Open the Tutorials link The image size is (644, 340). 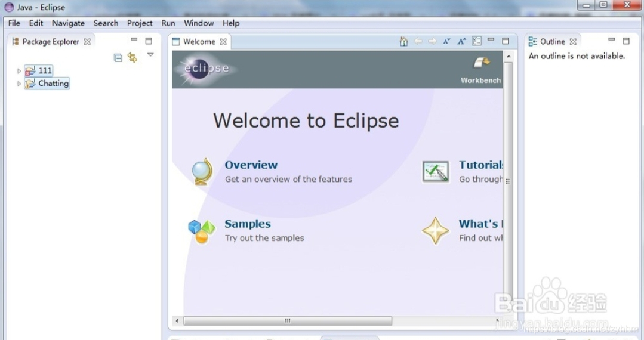tap(481, 165)
